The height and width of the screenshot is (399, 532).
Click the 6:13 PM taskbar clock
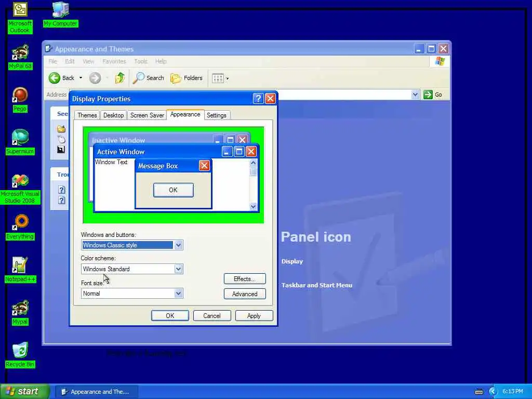(x=512, y=392)
